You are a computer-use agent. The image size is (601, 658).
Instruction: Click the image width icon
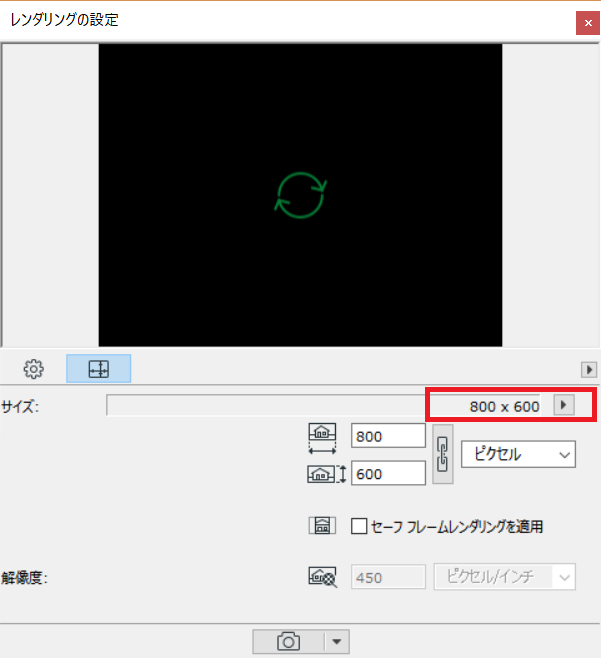pyautogui.click(x=322, y=438)
